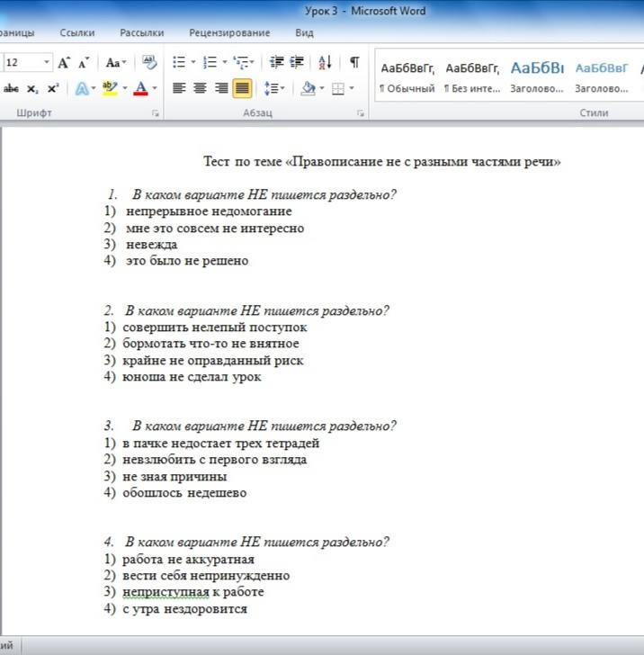The height and width of the screenshot is (655, 644).
Task: Click the Borders icon
Action: pyautogui.click(x=338, y=88)
